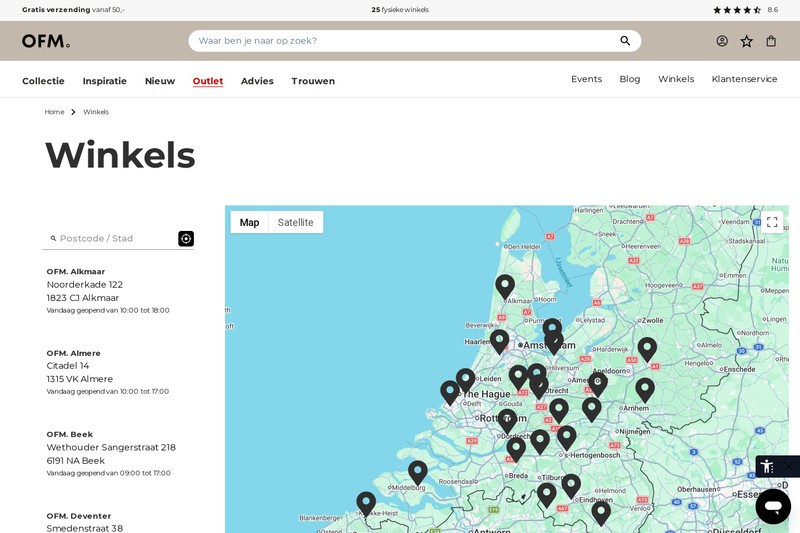This screenshot has height=533, width=800.
Task: Open the chat bubble widget
Action: pyautogui.click(x=773, y=506)
